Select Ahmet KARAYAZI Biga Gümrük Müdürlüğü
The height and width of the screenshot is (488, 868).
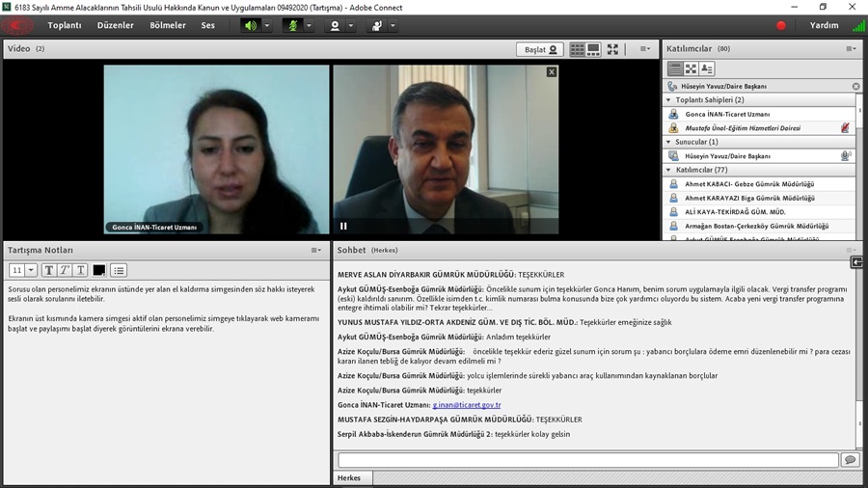(x=760, y=198)
